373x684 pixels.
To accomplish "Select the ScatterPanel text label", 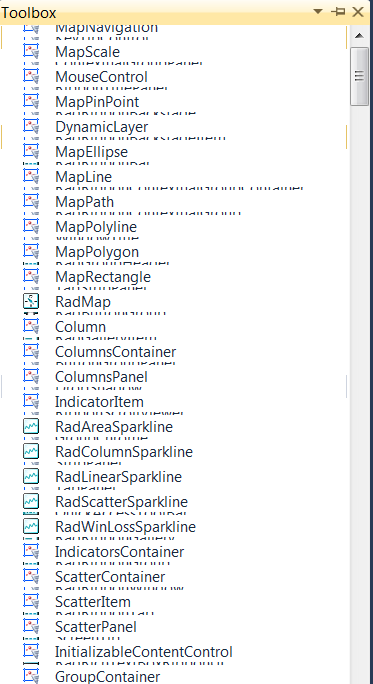I will (96, 627).
